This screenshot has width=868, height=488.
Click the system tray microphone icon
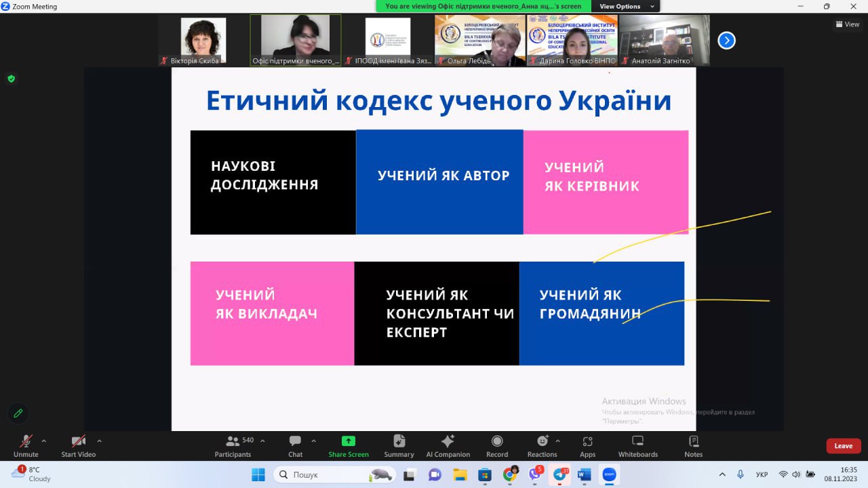click(741, 474)
